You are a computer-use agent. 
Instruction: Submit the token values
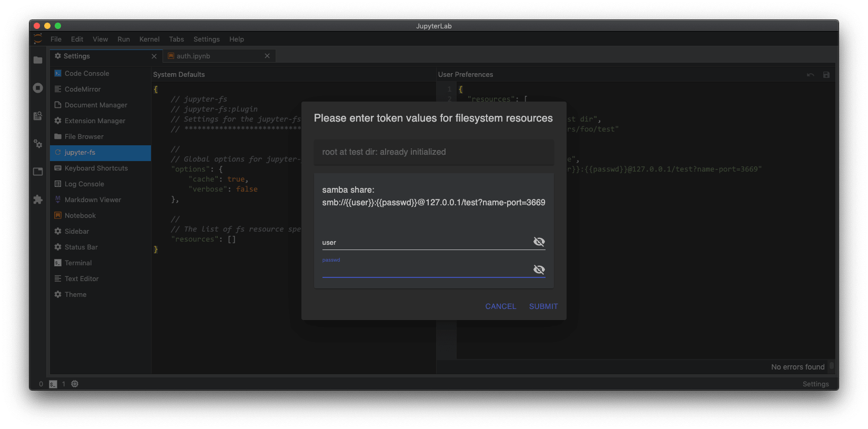pos(543,306)
